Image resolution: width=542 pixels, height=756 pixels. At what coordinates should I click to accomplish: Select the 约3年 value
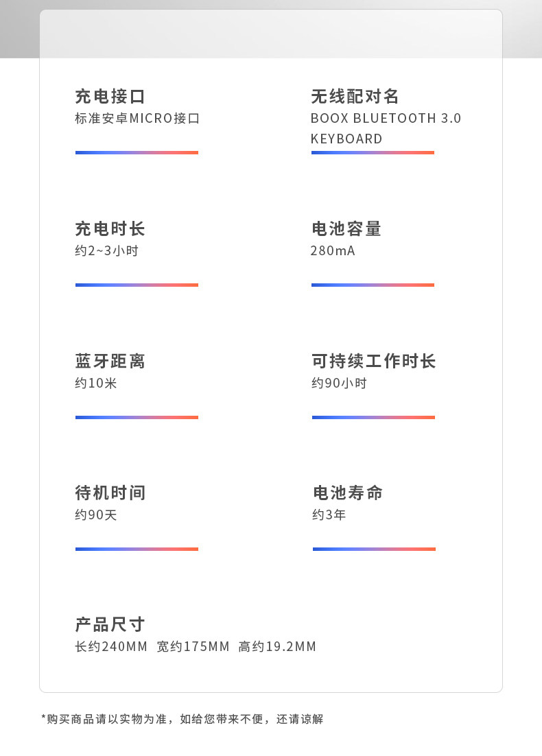click(329, 515)
